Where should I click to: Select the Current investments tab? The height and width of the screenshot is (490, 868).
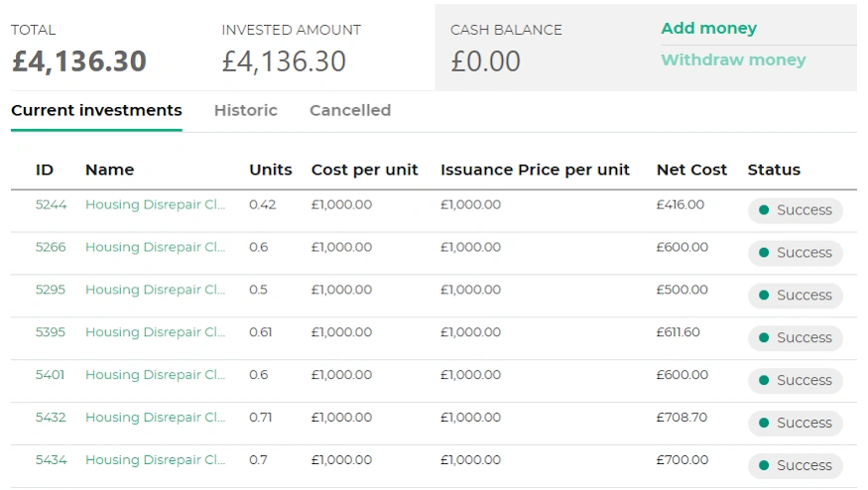click(x=96, y=110)
